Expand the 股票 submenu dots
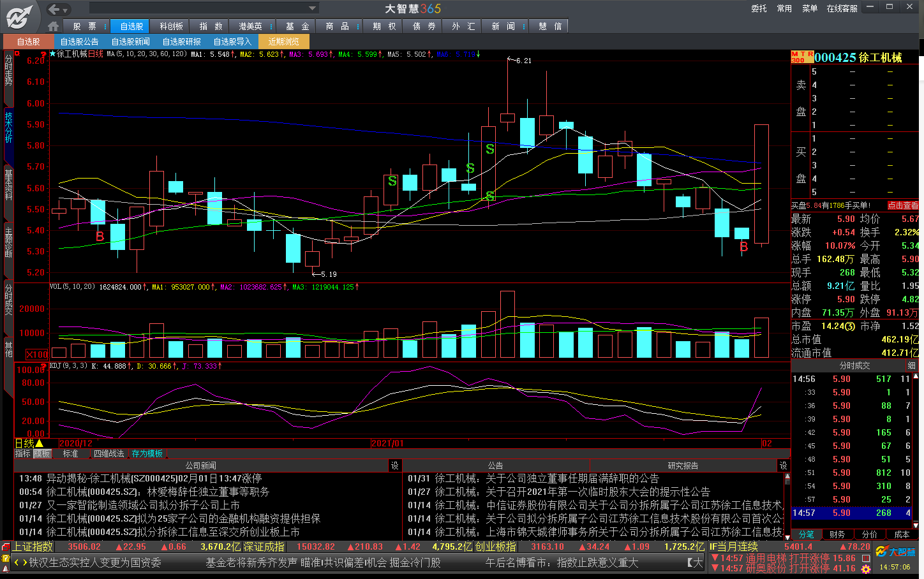 click(105, 26)
